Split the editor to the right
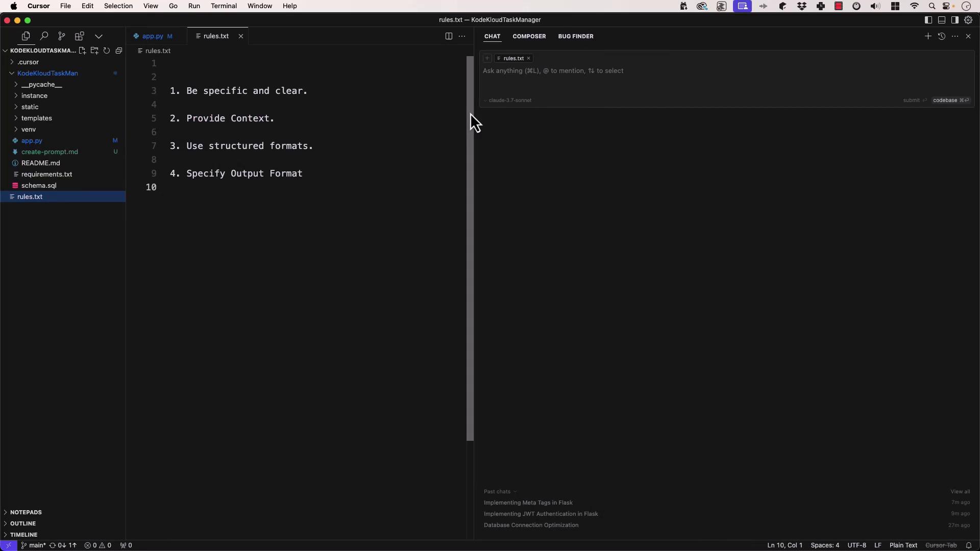The image size is (980, 551). (x=449, y=36)
